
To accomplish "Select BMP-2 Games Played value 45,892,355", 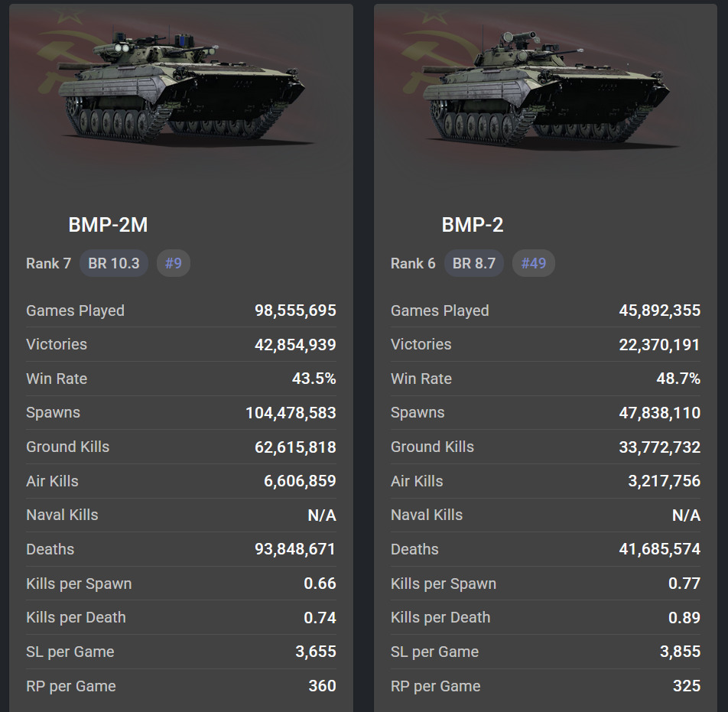I will point(659,310).
